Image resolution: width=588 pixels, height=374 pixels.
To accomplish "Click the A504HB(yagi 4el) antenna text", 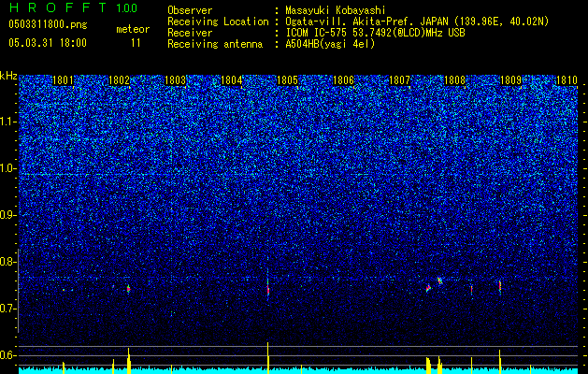I will click(330, 44).
